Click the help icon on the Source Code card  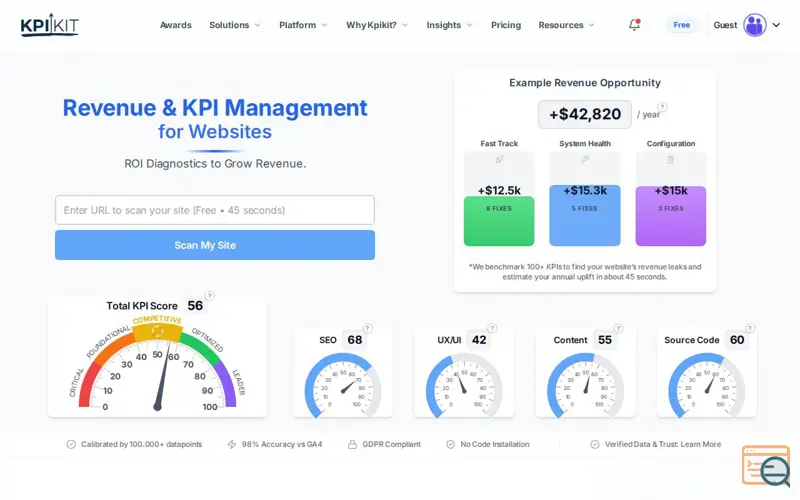click(x=750, y=328)
